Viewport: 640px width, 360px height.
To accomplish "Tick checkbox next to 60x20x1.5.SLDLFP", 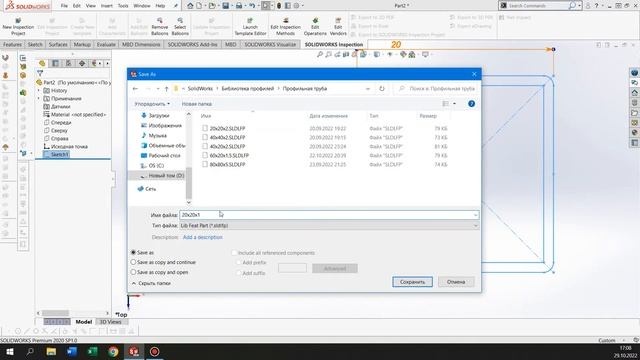I will 205,155.
